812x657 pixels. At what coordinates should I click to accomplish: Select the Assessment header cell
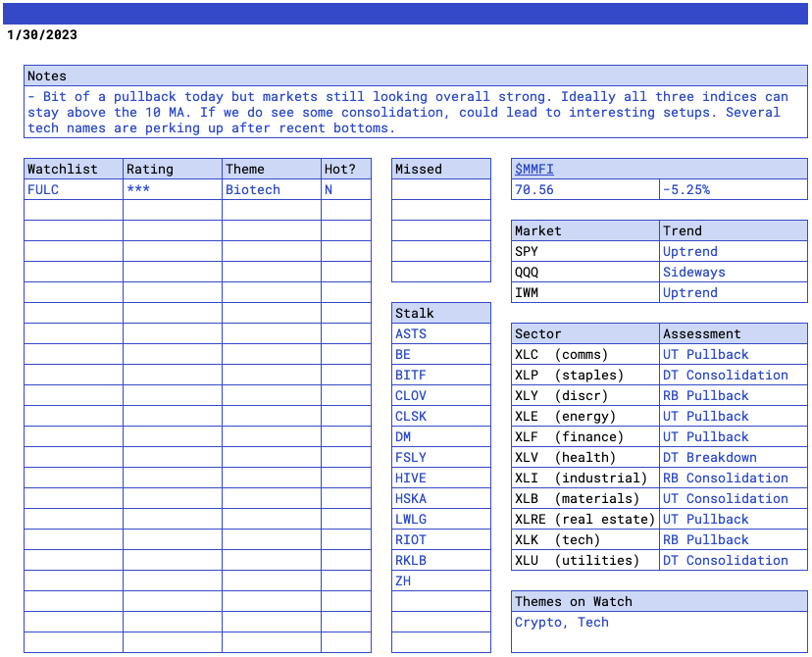(734, 334)
